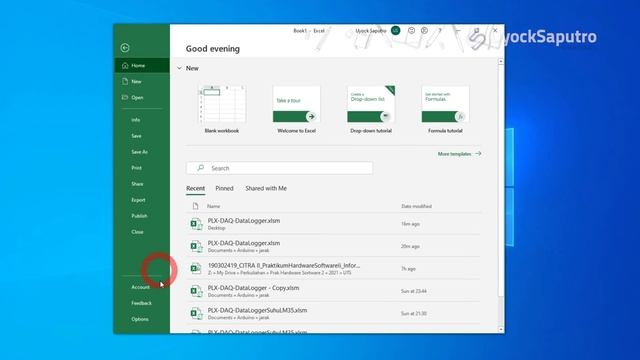Click Excel icon of the Desktop PLX-DAQ-DataLogger file
The image size is (640, 360).
coord(196,224)
